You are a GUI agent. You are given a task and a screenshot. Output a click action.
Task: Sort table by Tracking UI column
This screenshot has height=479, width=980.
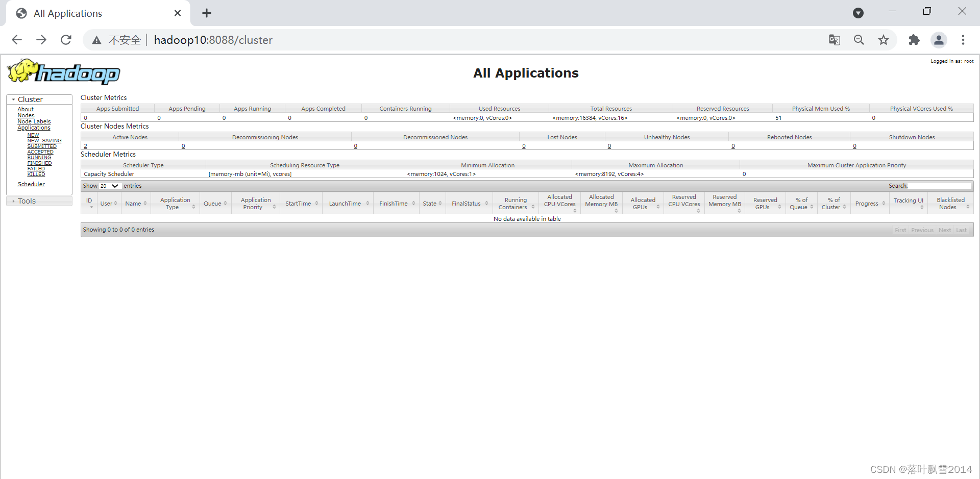pyautogui.click(x=909, y=203)
